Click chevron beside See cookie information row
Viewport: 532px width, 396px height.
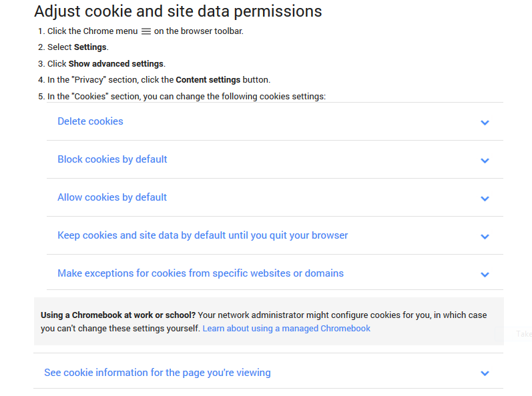tap(485, 373)
